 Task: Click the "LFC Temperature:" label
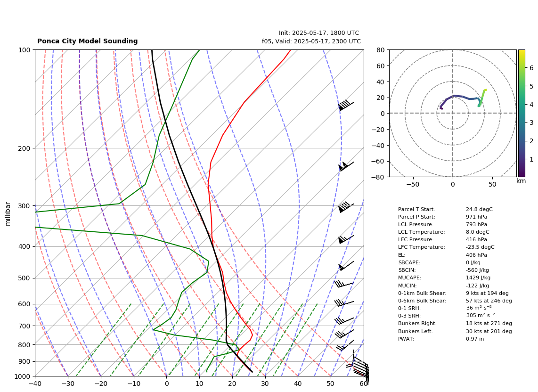421,247
